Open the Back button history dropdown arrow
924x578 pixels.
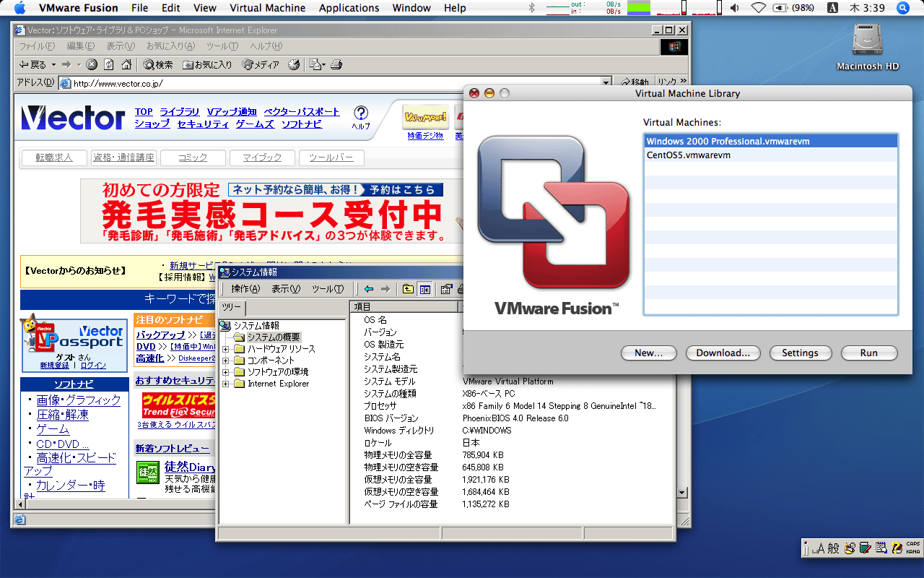(53, 65)
